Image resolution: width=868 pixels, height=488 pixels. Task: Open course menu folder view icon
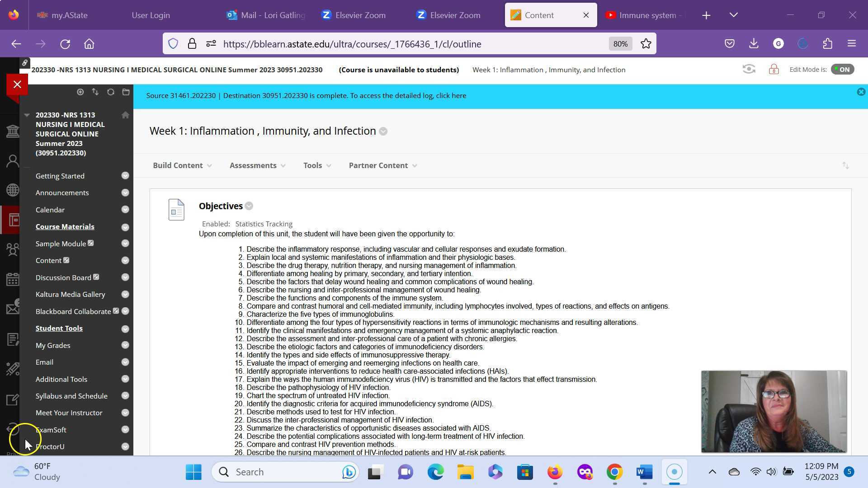tap(126, 92)
